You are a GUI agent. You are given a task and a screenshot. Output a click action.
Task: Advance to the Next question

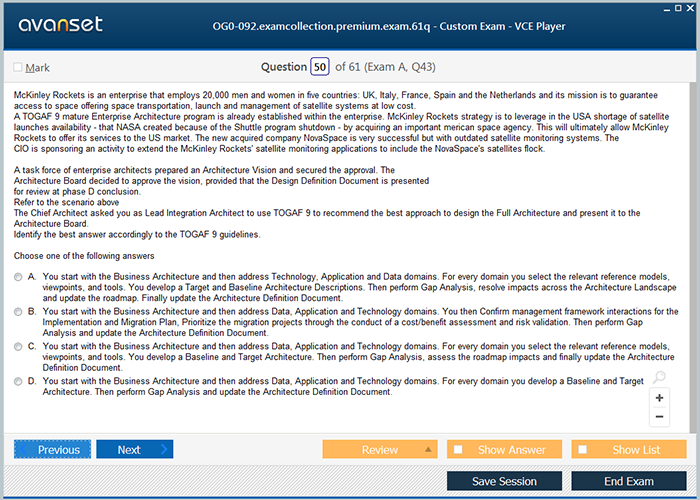click(135, 450)
